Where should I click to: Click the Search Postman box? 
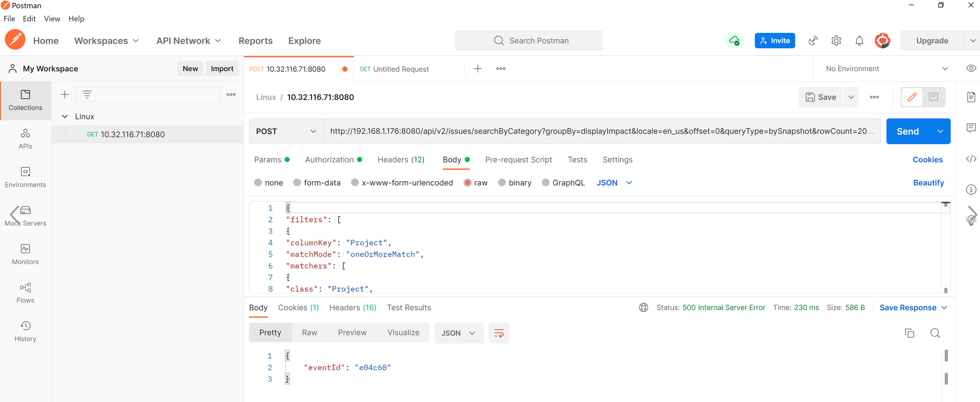(x=529, y=41)
